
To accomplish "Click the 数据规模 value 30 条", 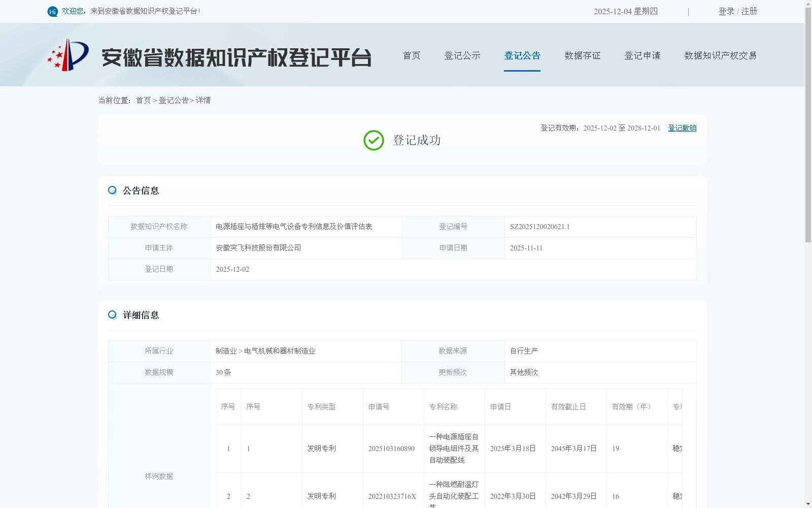I will click(223, 372).
